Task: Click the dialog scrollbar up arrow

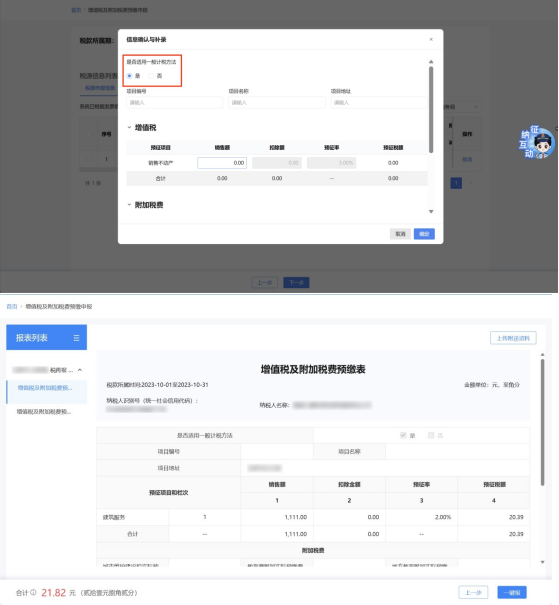Action: point(431,62)
